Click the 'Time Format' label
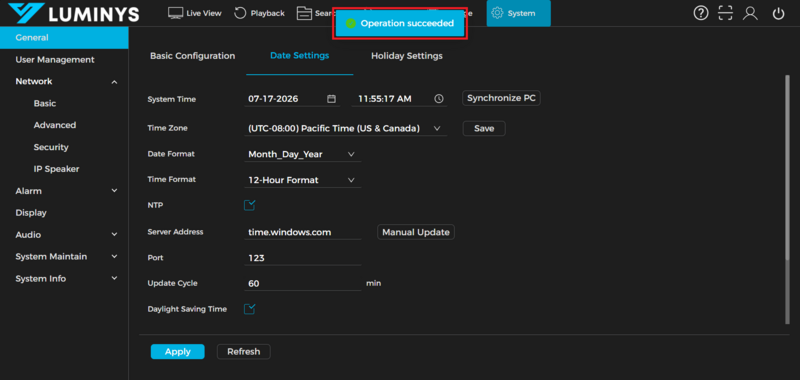 tap(171, 180)
